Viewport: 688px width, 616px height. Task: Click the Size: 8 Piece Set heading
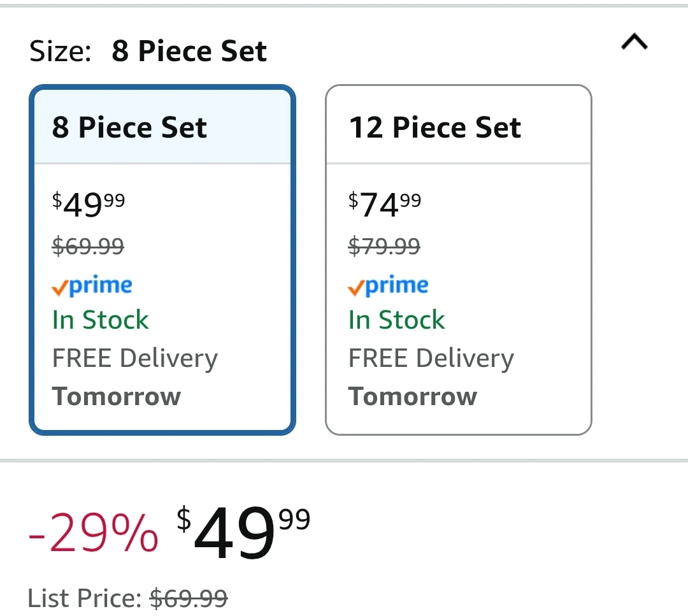pyautogui.click(x=148, y=51)
